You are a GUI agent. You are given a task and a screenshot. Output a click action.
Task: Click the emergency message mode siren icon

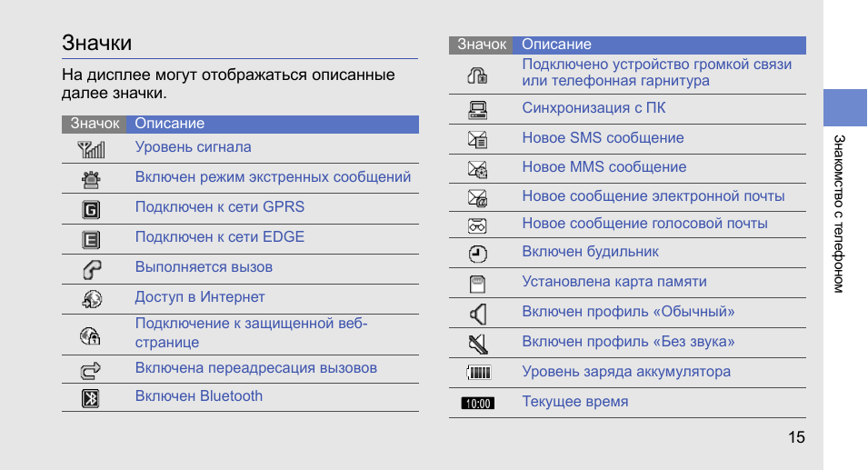click(x=91, y=179)
